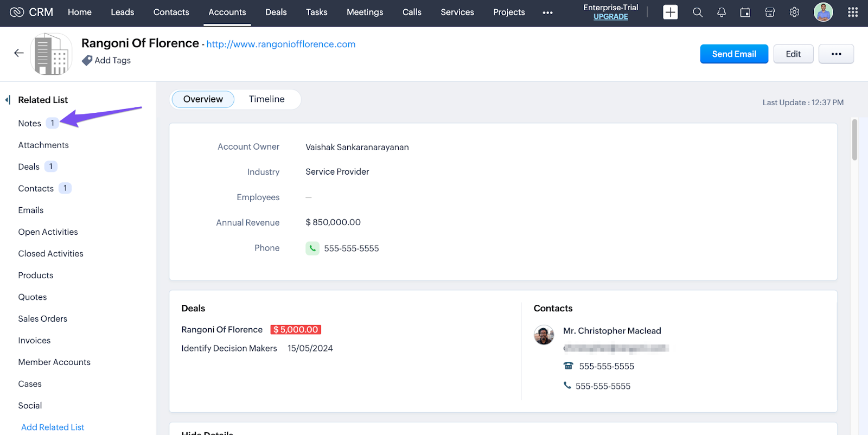Open the settings gear icon

(794, 12)
